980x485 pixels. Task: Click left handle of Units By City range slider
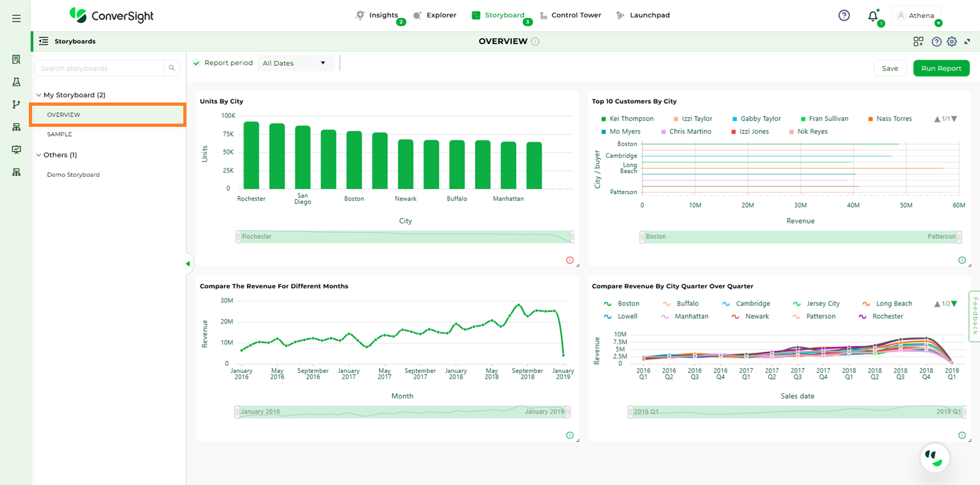[x=238, y=236]
